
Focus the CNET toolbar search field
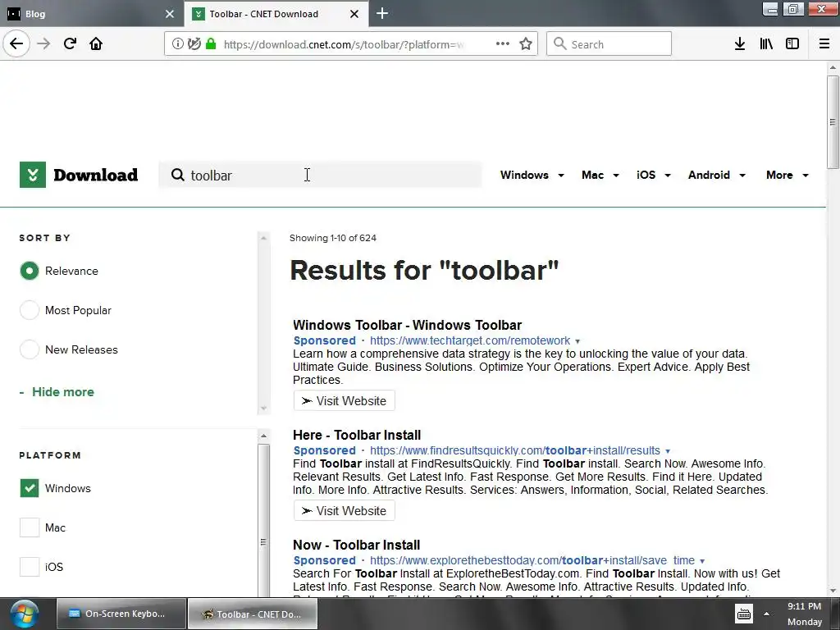click(321, 175)
